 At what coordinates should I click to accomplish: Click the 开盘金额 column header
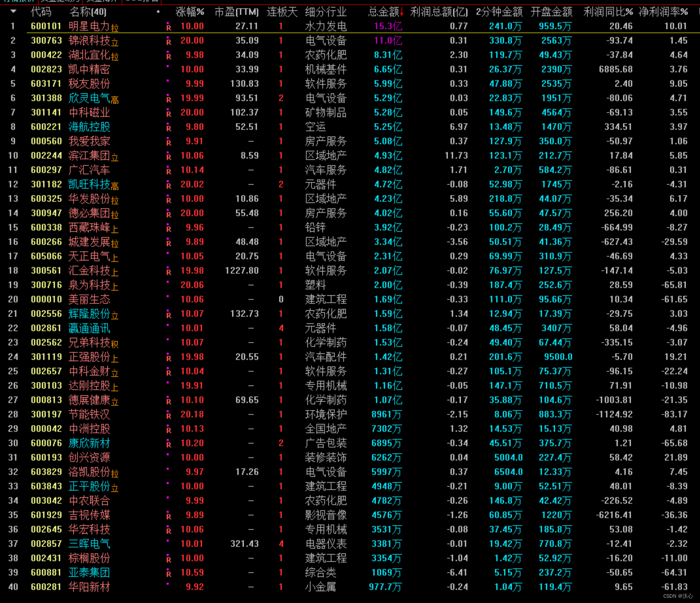(551, 12)
